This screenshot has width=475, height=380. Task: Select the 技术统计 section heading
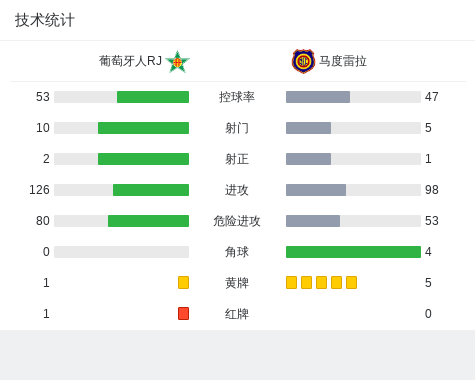[x=45, y=20]
